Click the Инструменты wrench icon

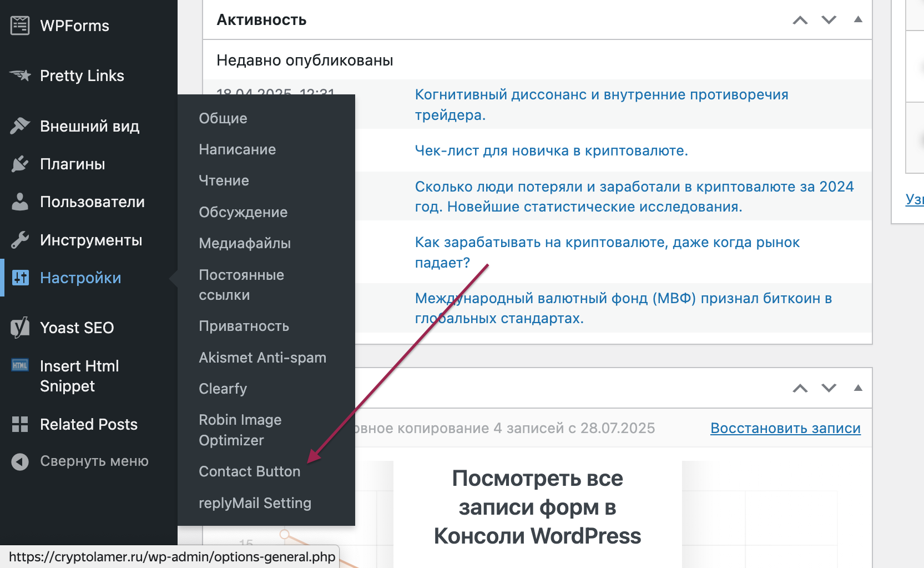point(20,240)
